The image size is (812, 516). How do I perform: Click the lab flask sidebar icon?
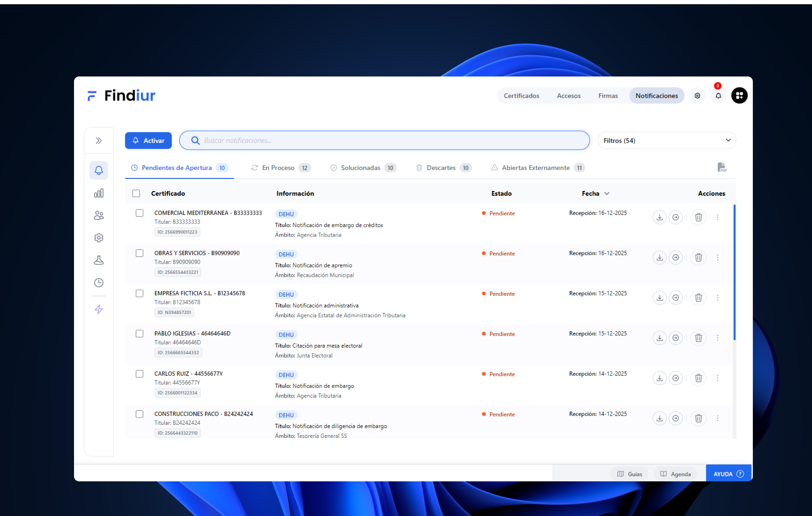point(99,260)
